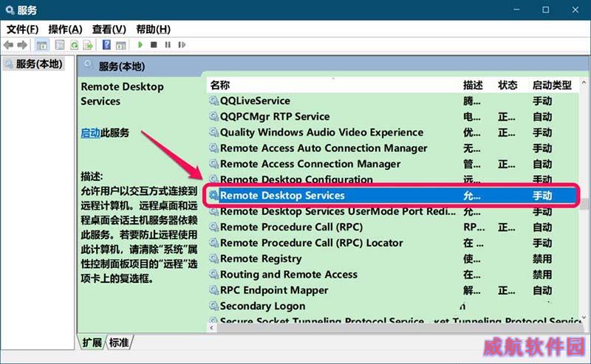Screen dimensions: 591x364
Task: Select Routing and Remote Access row
Action: pos(393,275)
